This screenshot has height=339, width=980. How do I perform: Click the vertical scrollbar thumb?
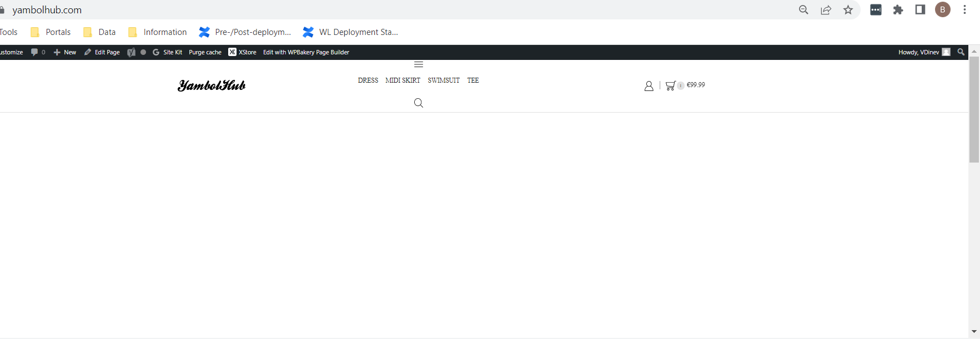coord(974,109)
